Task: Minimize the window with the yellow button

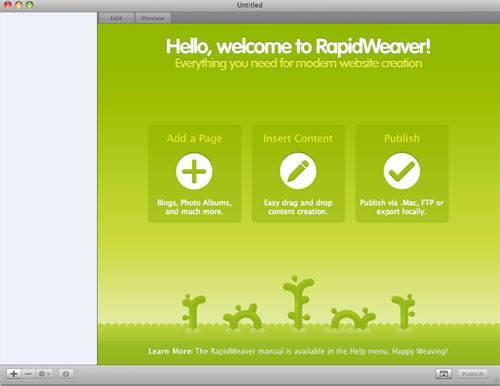Action: (19, 5)
